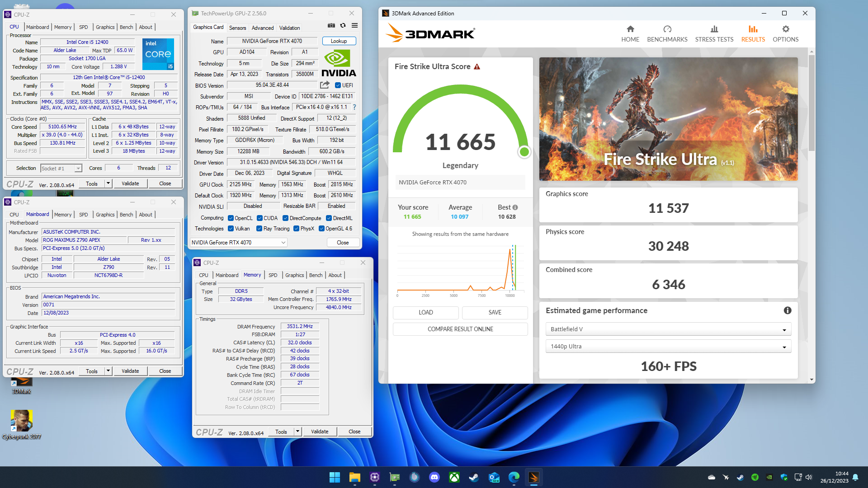Expand the 1440p Ultra resolution dropdown
Viewport: 868px width, 488px height.
coord(668,347)
